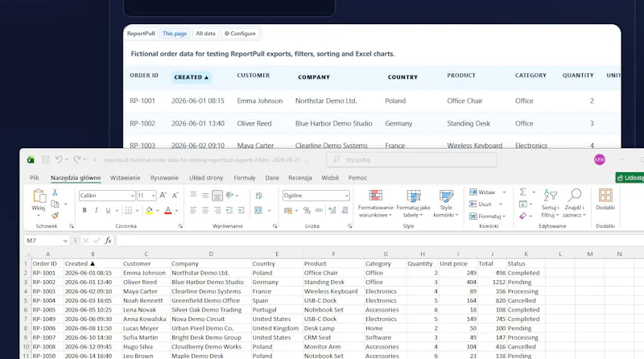
Task: Click the cell Borders icon
Action: pos(129,210)
